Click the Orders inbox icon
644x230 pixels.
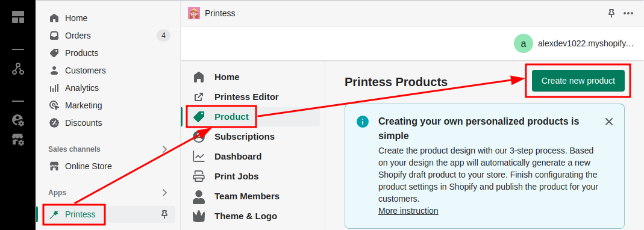click(54, 36)
